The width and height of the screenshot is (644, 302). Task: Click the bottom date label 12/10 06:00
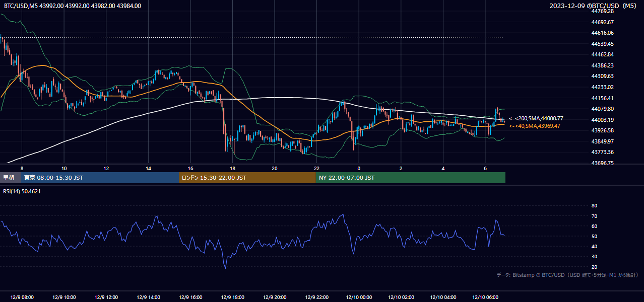[x=485, y=297]
